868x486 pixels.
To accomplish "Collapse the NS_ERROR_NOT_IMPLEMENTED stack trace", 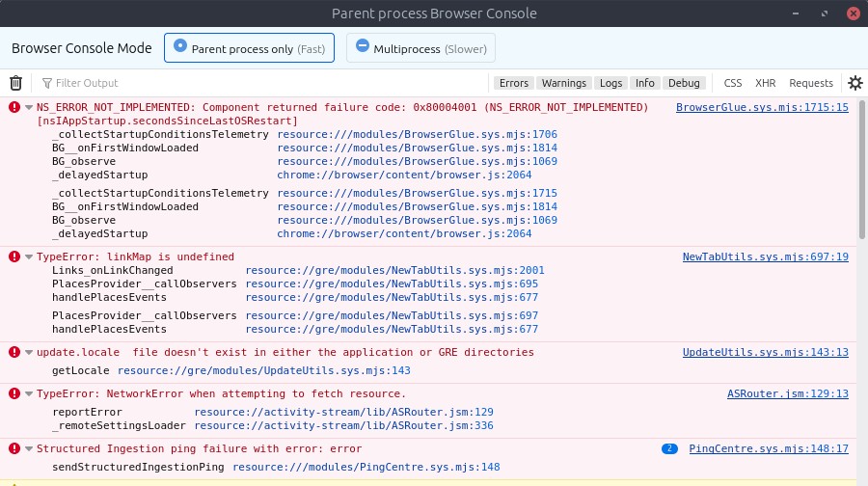I will 29,107.
